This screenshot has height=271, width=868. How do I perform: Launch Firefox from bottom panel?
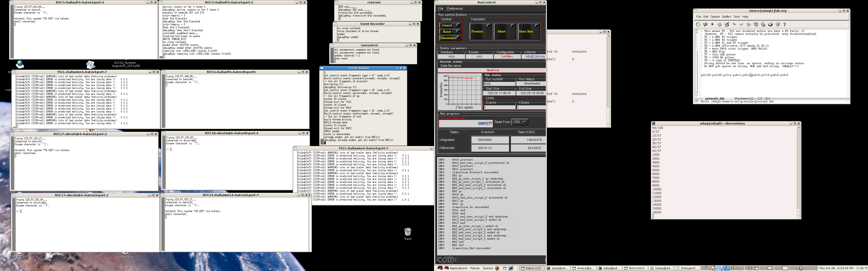coord(497,268)
